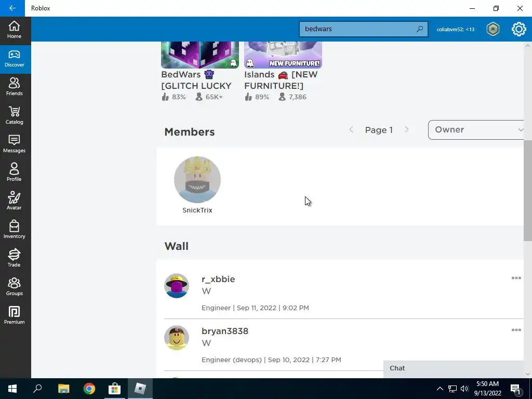The image size is (532, 399).
Task: Open r_xbbie's avatar picture
Action: [177, 286]
